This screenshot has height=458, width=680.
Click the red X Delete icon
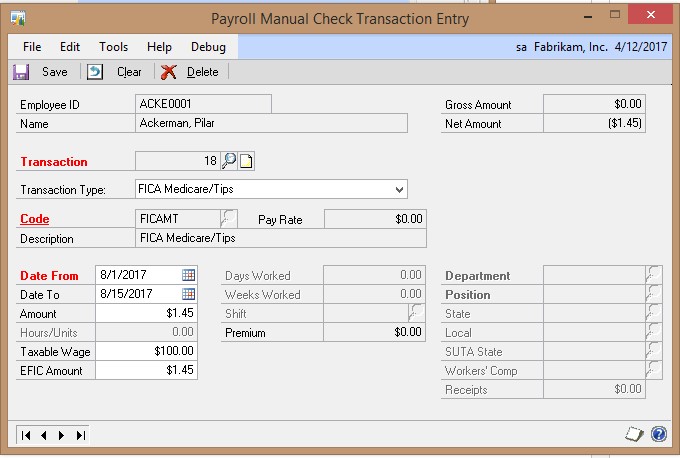(168, 72)
